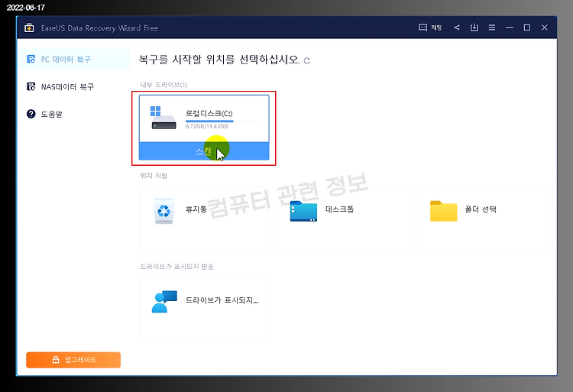Image resolution: width=573 pixels, height=392 pixels.
Task: Click the disk C usage bar
Action: pos(222,121)
